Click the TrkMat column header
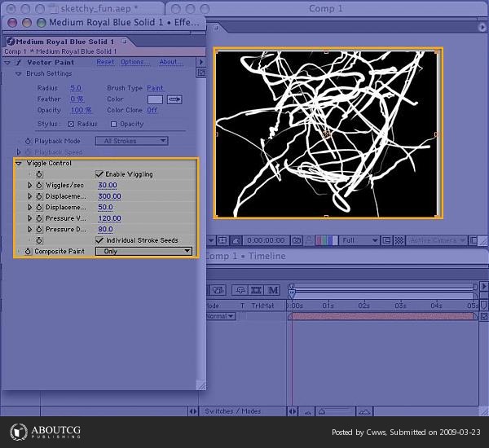489x448 pixels. (x=263, y=305)
